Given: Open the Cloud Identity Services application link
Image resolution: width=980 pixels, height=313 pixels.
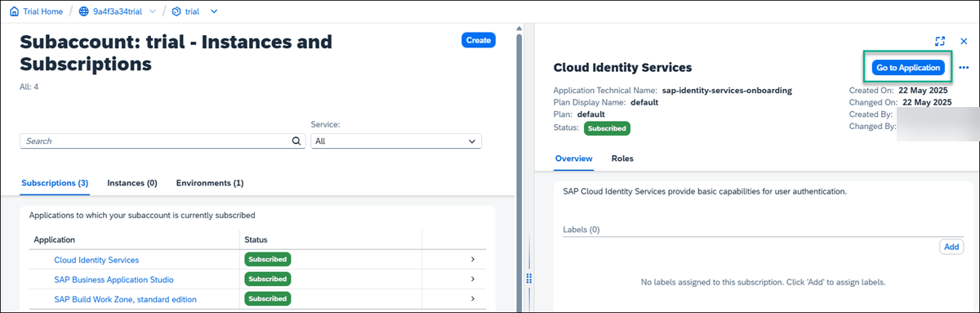Looking at the screenshot, I should 96,259.
